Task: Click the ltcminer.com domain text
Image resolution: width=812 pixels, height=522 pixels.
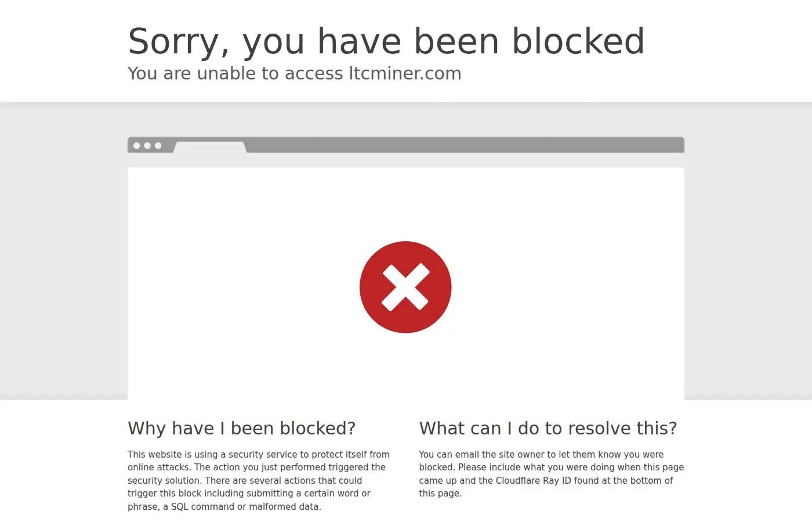Action: click(405, 74)
